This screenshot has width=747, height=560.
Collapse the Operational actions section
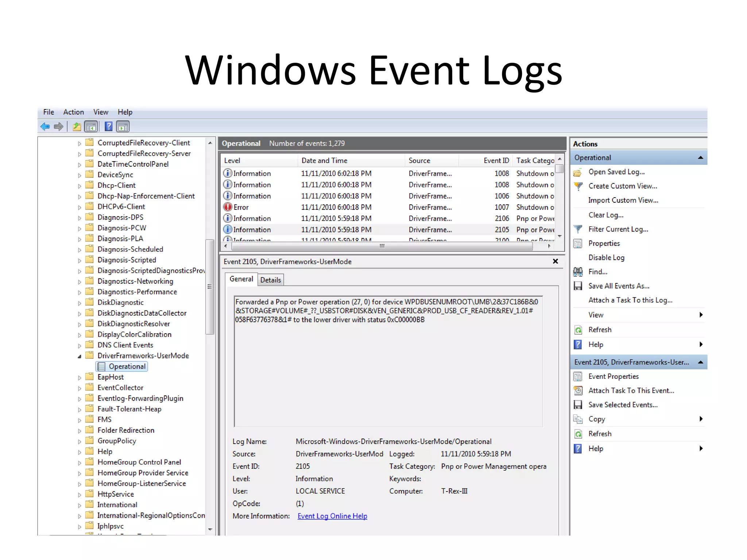[x=700, y=157]
